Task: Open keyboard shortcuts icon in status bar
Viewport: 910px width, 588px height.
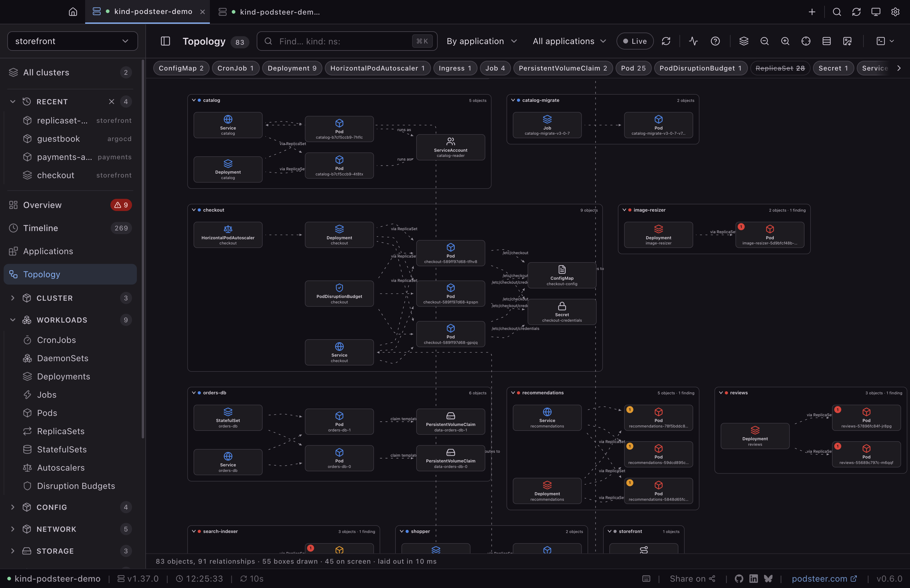Action: (x=646, y=579)
